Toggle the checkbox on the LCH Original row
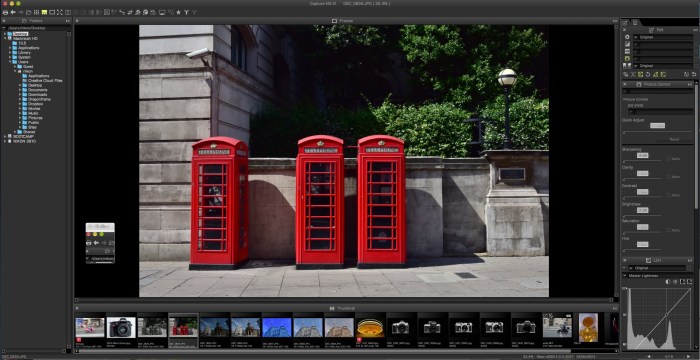700x360 pixels. tap(689, 268)
